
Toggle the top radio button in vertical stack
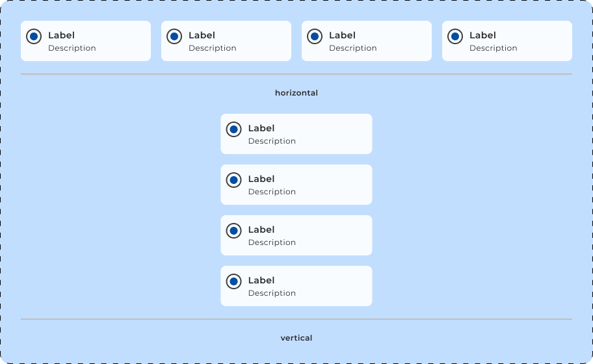pos(233,129)
